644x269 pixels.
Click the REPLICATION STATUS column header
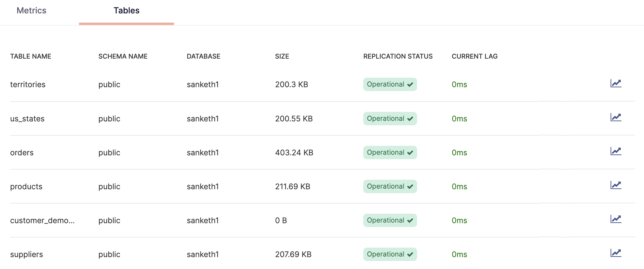(398, 56)
